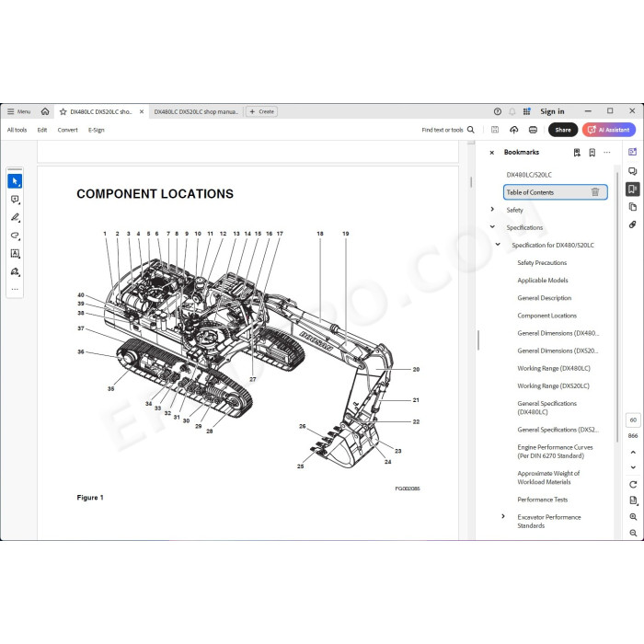
Task: Select the arrow selection tool
Action: coord(15,181)
